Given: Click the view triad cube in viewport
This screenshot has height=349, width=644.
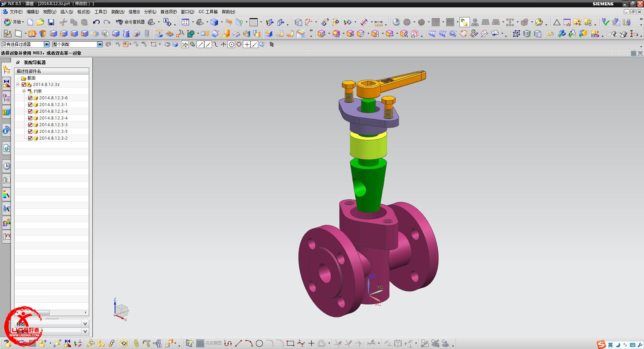Looking at the screenshot, I should [x=121, y=310].
